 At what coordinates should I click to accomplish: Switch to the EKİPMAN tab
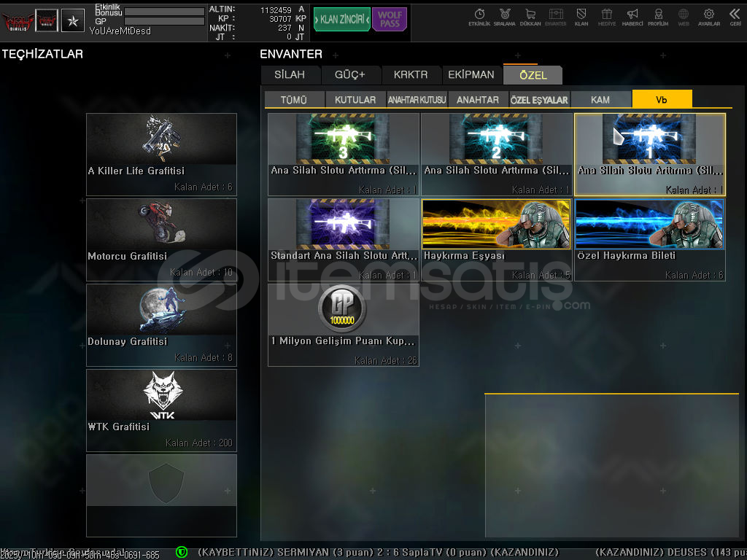471,75
